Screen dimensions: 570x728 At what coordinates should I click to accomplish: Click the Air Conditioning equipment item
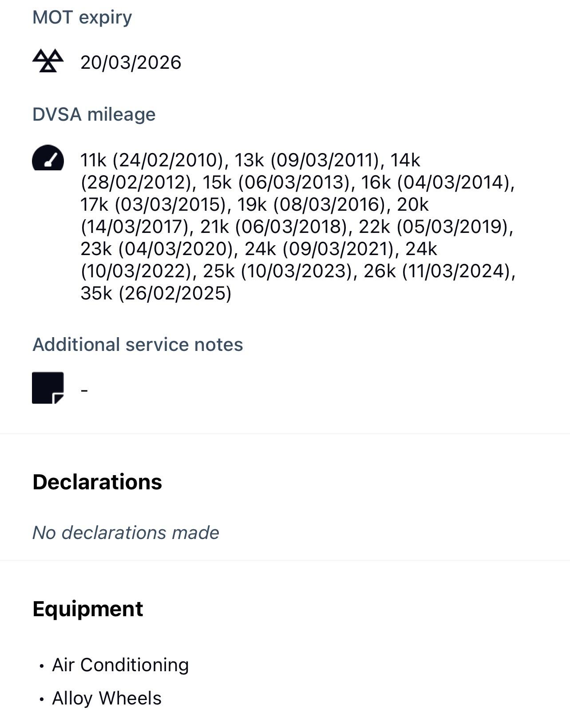pos(120,665)
